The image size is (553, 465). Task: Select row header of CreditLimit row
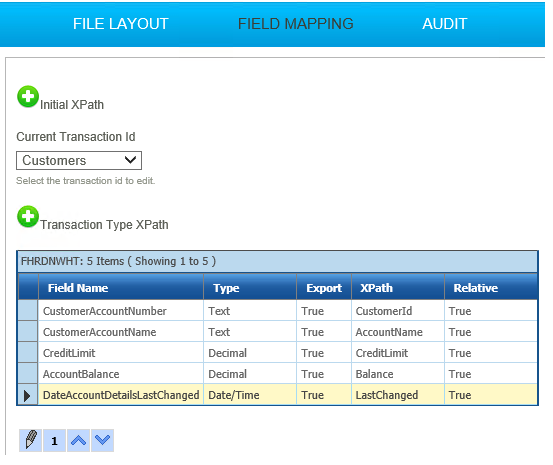(28, 353)
